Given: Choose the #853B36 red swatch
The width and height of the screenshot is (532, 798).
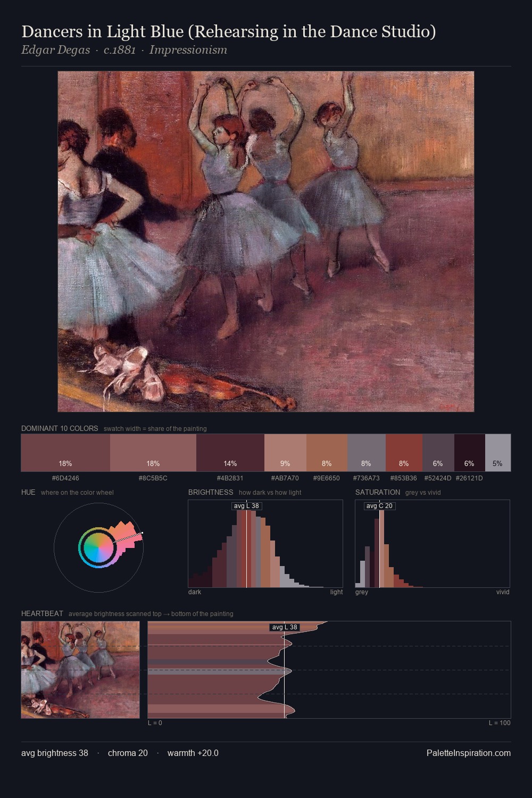Looking at the screenshot, I should (404, 453).
